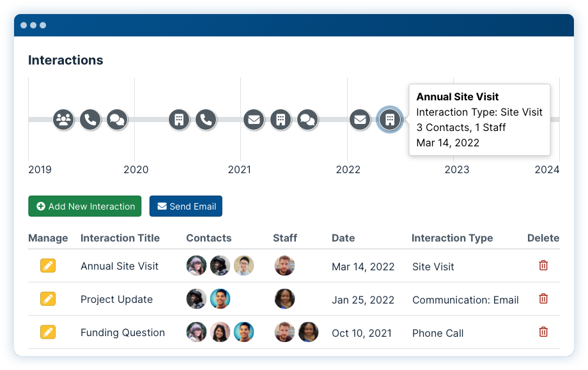
Task: Sort by the Date column header
Action: [343, 238]
